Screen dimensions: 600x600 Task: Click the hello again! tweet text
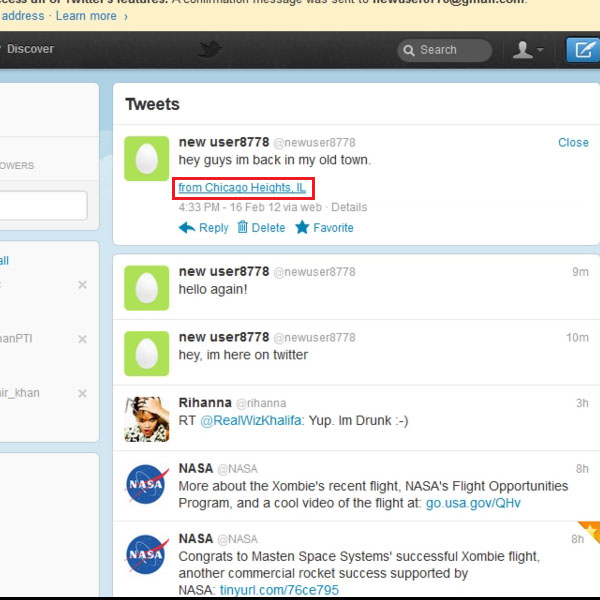(213, 289)
